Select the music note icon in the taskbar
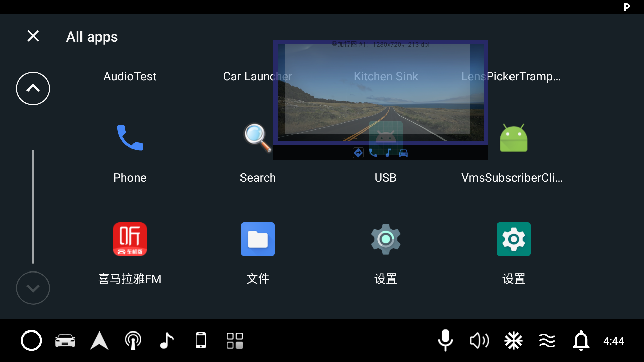This screenshot has height=362, width=644. pyautogui.click(x=167, y=340)
